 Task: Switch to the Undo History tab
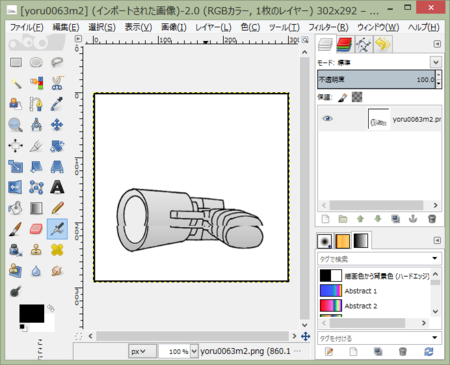383,44
